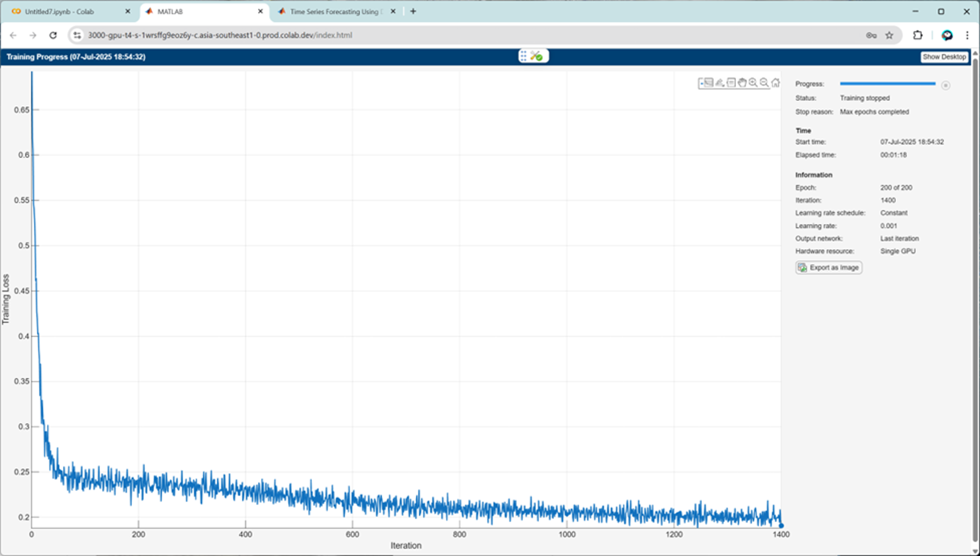This screenshot has height=556, width=980.
Task: Click the Export as Image button
Action: (829, 268)
